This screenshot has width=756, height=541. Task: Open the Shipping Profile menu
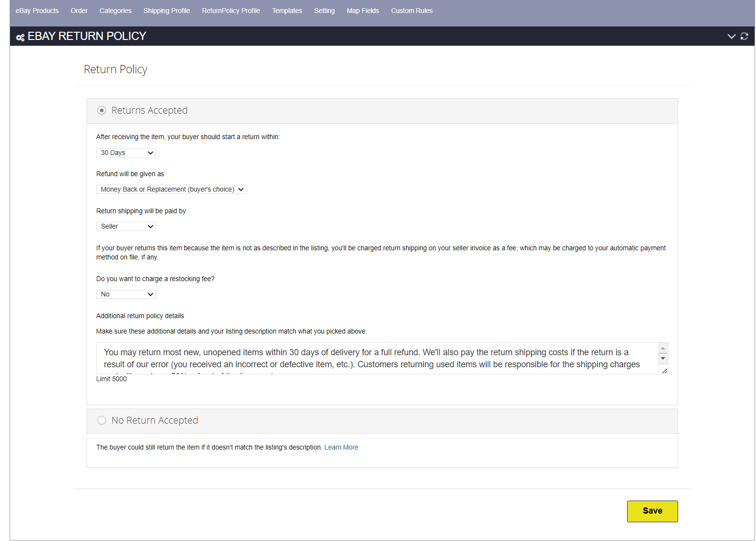(x=166, y=11)
